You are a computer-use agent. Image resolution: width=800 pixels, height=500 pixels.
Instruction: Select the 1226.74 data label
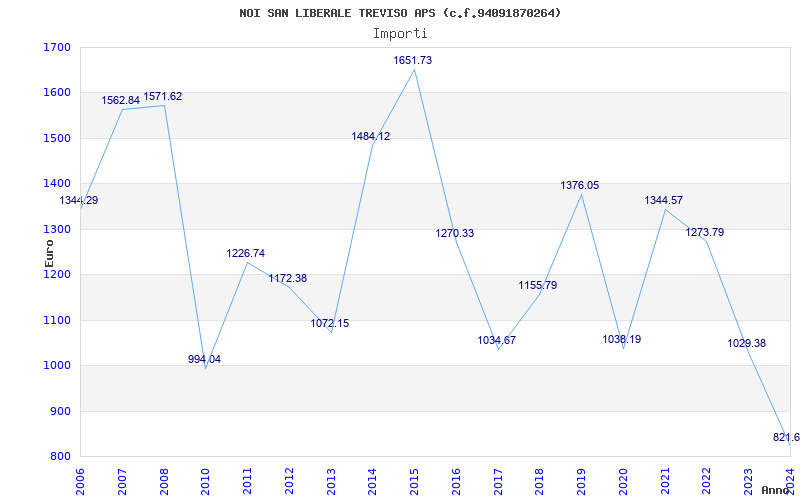click(x=246, y=254)
